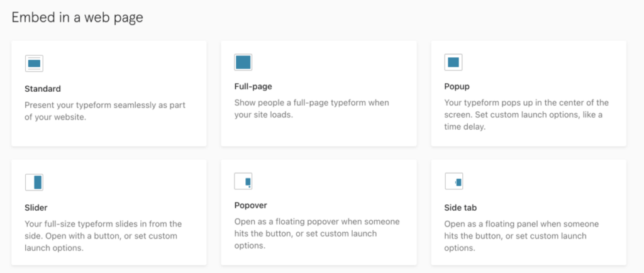Click 'Open as a floating popover' description
This screenshot has width=644, height=273.
click(x=317, y=233)
